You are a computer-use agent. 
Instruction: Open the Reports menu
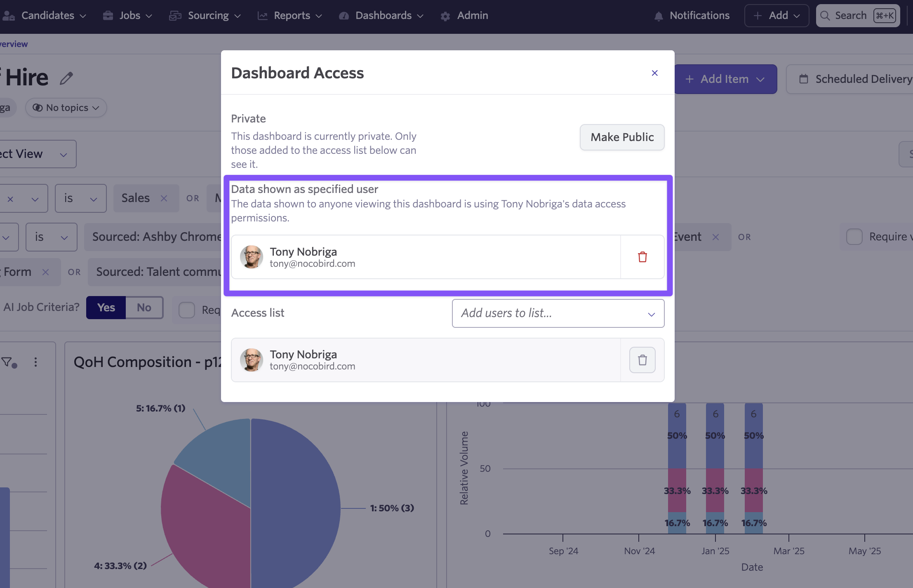(290, 16)
